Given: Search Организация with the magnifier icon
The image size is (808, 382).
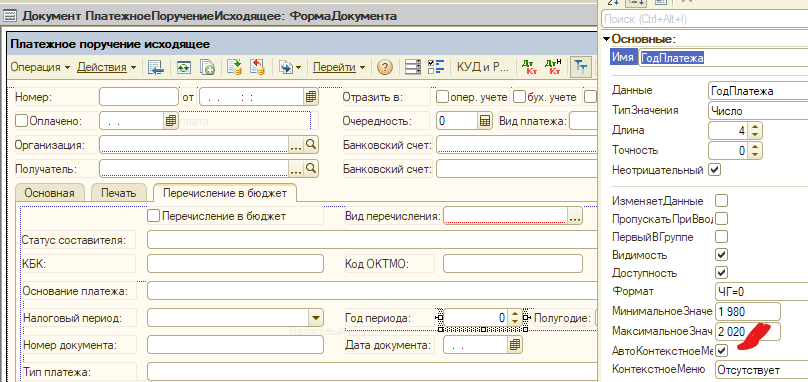Looking at the screenshot, I should pos(310,145).
